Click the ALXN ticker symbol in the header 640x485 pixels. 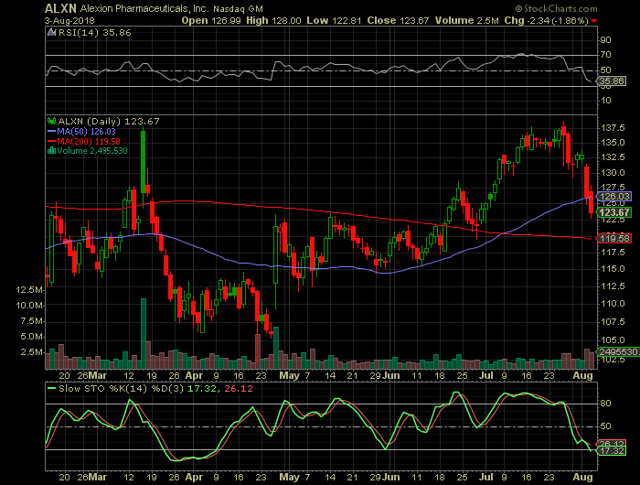click(x=61, y=8)
